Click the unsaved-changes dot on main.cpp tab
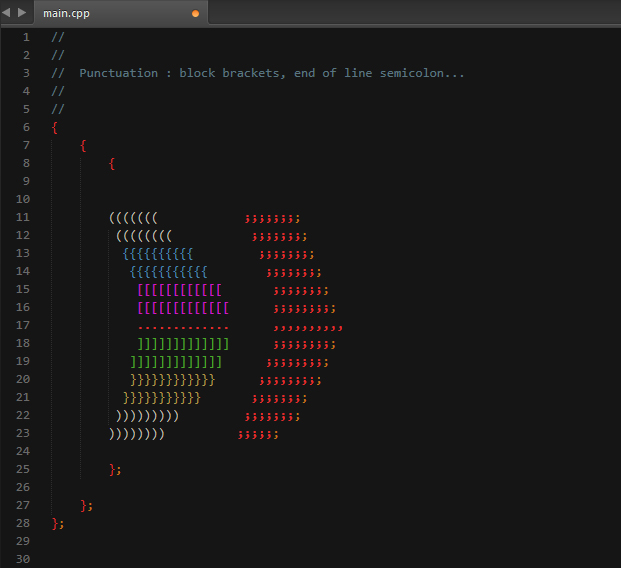The width and height of the screenshot is (621, 568). pos(195,13)
